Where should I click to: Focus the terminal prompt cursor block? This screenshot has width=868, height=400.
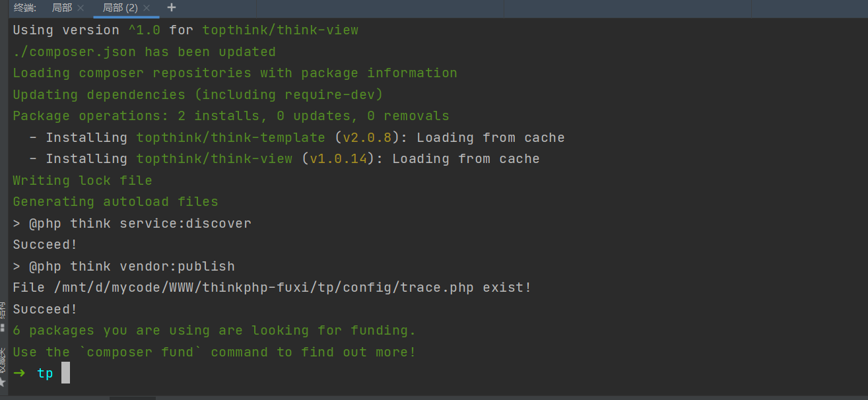65,373
